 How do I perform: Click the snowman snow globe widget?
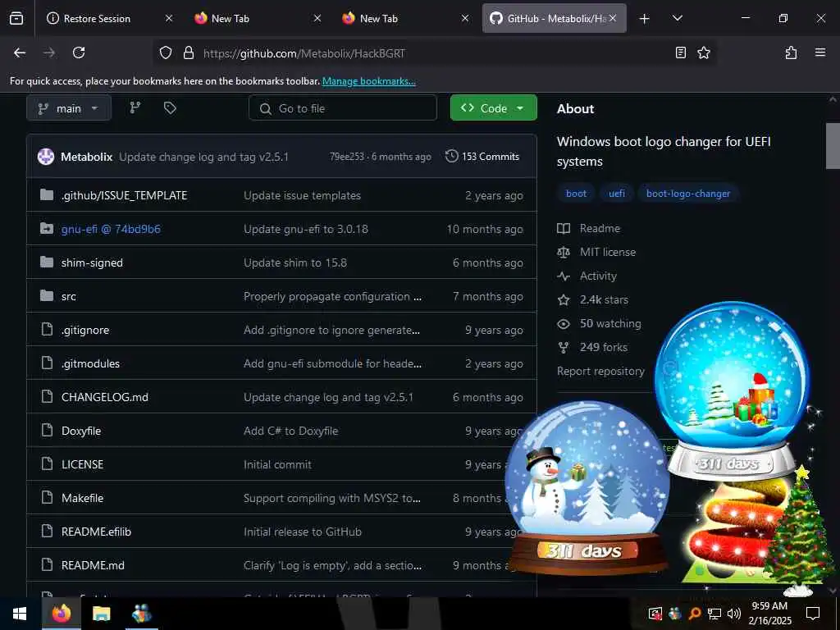click(587, 487)
